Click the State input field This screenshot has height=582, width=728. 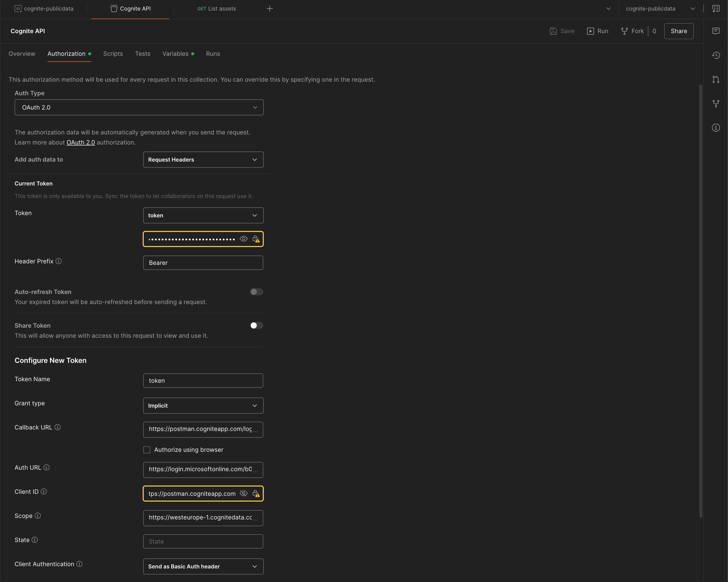coord(203,542)
